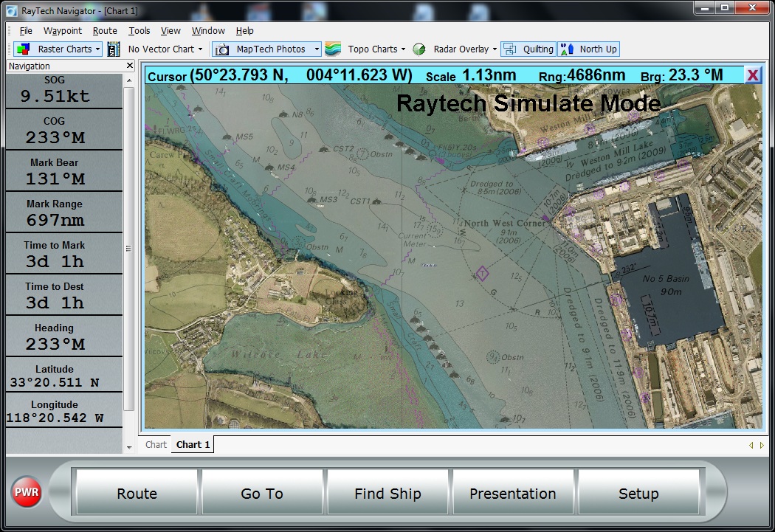
Task: Open the Window menu
Action: (x=208, y=31)
